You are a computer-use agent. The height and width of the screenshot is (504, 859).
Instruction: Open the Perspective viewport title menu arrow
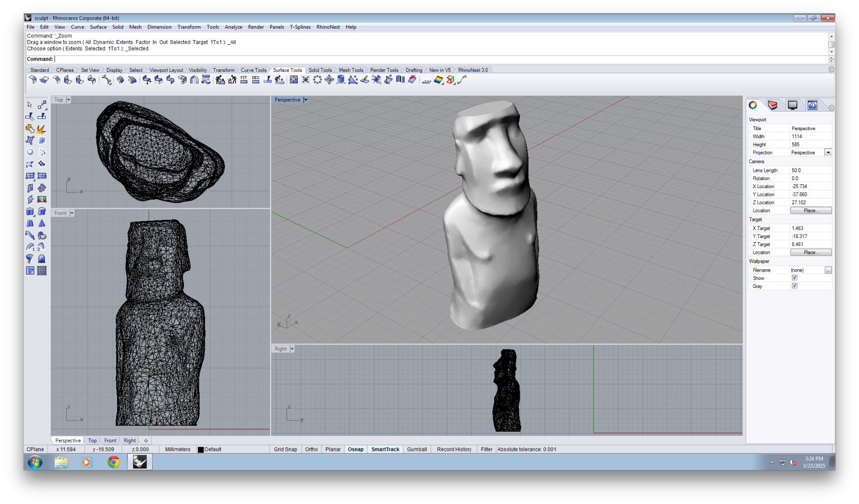pyautogui.click(x=306, y=100)
